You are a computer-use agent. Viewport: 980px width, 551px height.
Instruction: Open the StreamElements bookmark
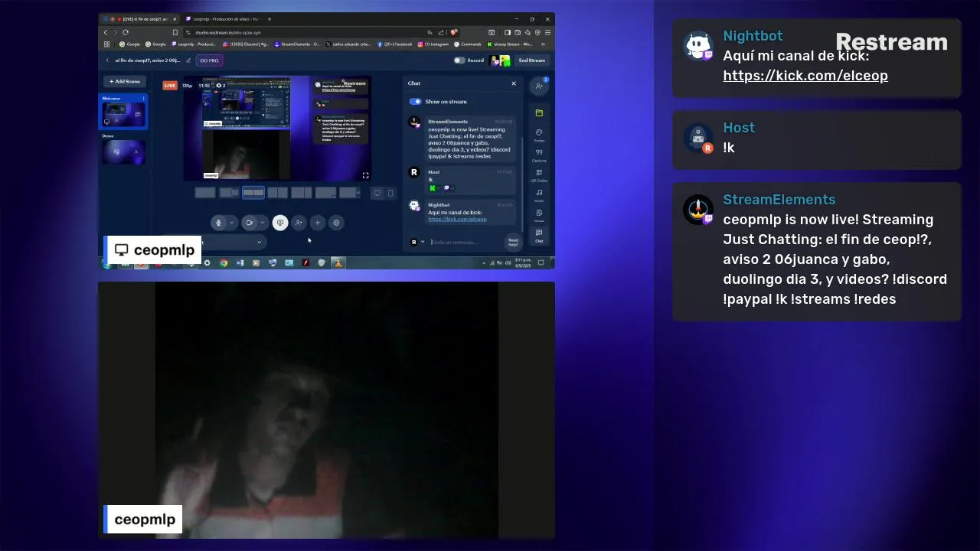coord(298,44)
